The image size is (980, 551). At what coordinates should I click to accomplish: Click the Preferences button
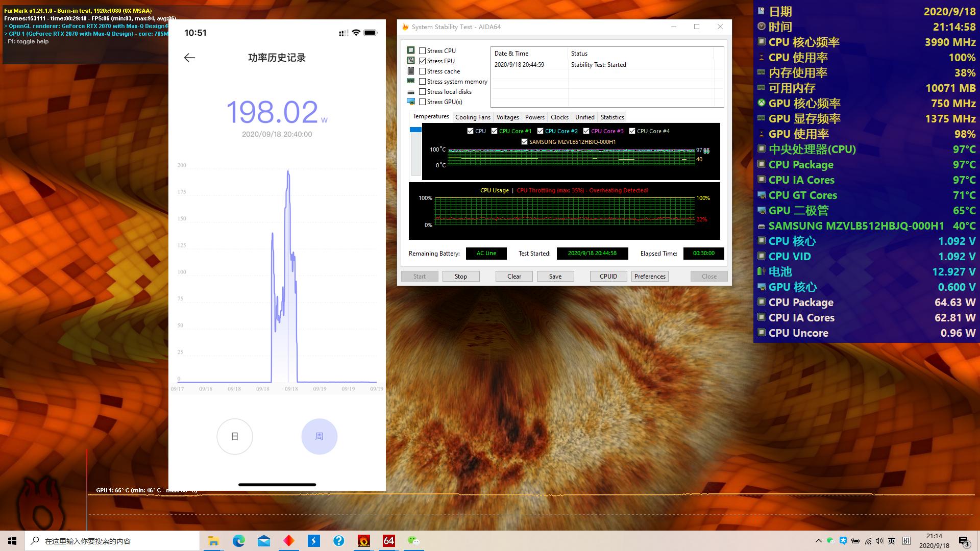(x=650, y=277)
